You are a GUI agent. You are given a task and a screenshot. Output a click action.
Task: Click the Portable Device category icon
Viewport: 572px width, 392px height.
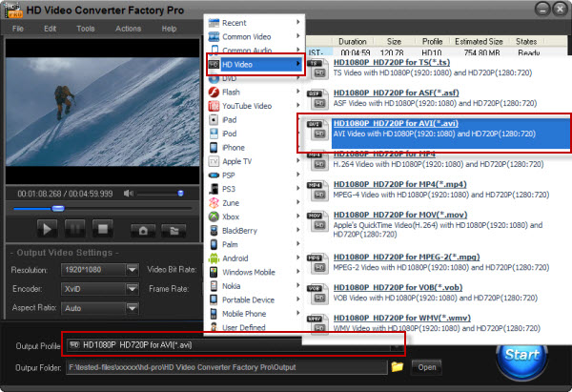[x=214, y=300]
